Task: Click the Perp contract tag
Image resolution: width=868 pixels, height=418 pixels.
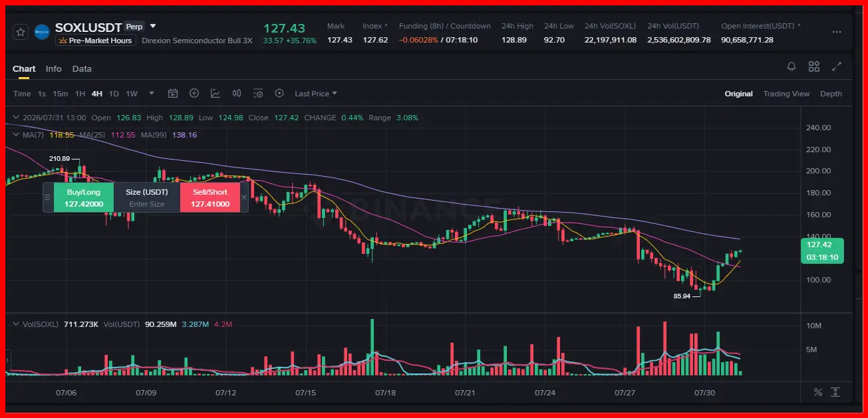Action: point(134,27)
